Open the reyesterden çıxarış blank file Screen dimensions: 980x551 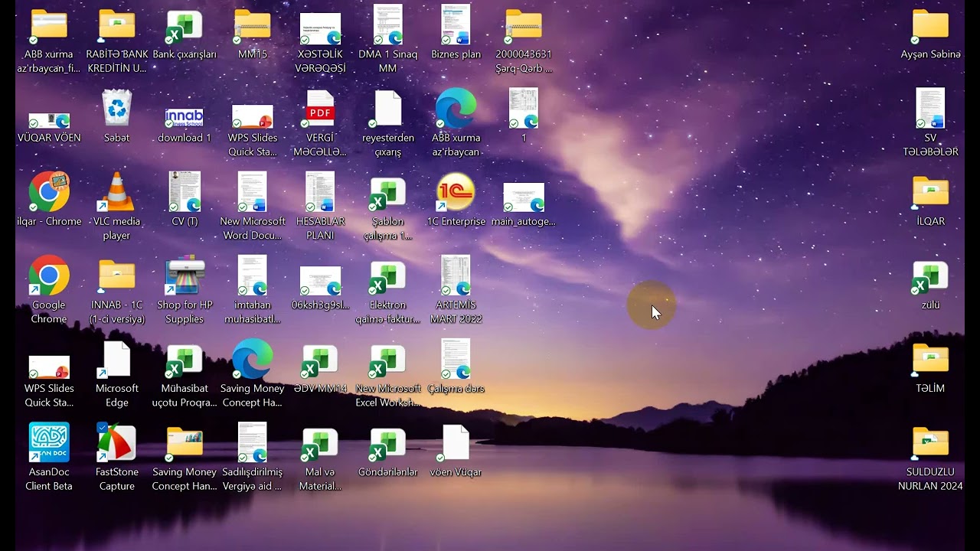[388, 109]
